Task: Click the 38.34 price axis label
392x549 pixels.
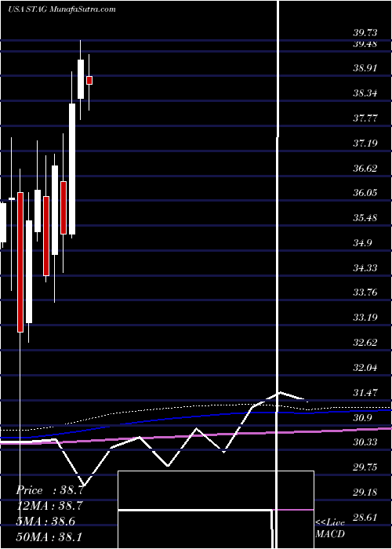Action: (365, 93)
